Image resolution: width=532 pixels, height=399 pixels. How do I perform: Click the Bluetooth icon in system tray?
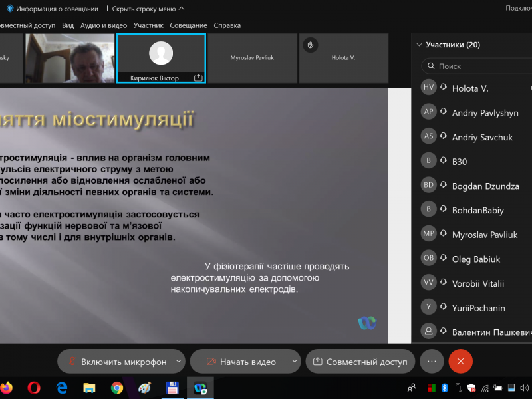point(445,388)
